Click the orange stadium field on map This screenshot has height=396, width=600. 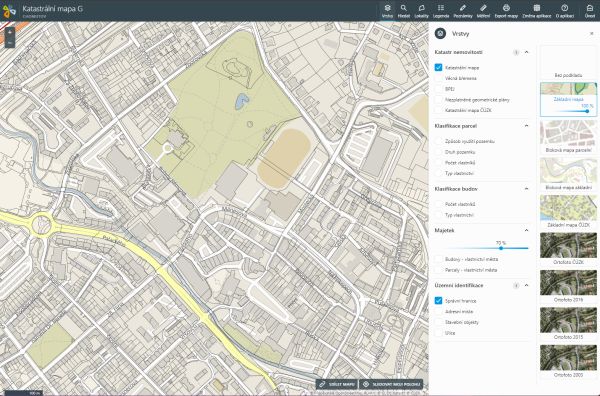click(x=284, y=158)
